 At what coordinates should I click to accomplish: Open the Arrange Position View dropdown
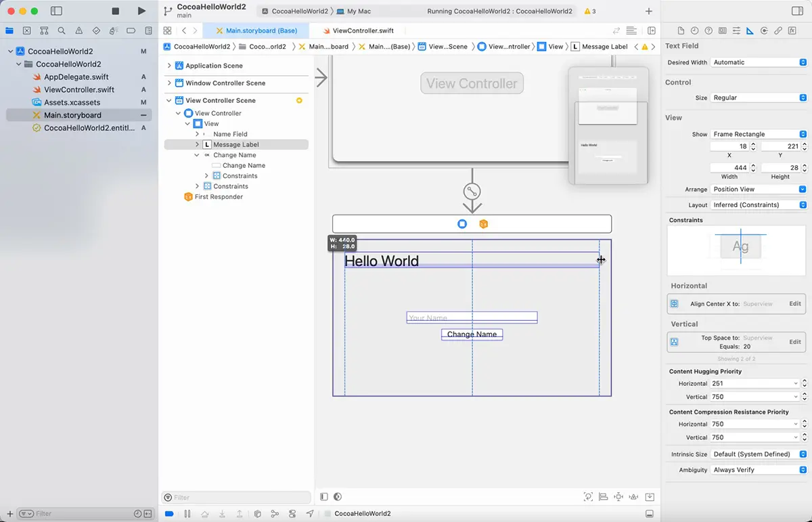[x=759, y=190]
